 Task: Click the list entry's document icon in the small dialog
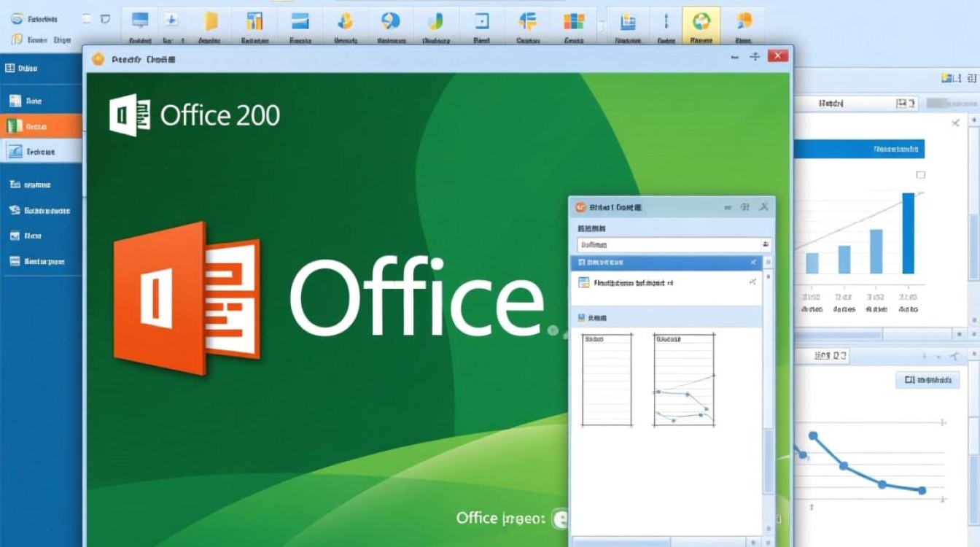583,283
